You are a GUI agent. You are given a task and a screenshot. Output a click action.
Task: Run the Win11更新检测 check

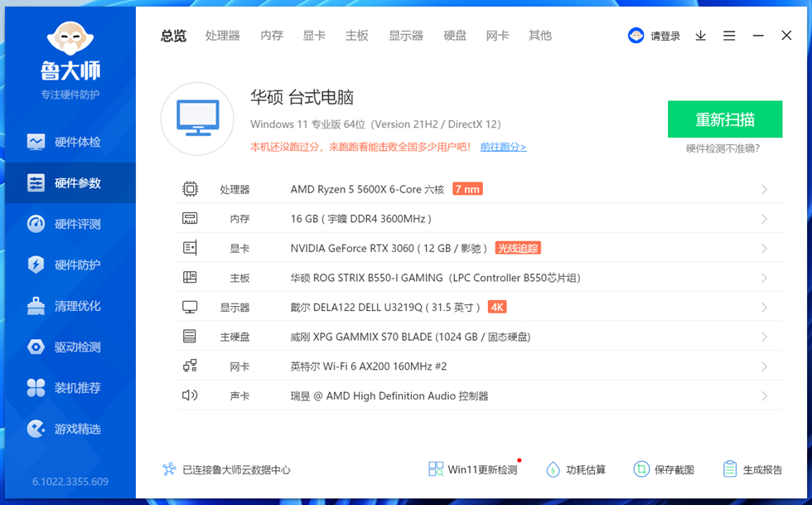473,469
